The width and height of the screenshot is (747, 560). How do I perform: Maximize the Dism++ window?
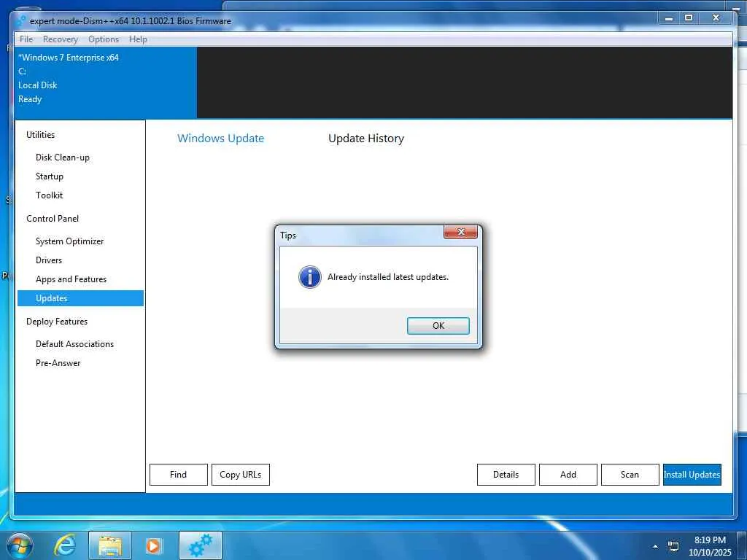pos(689,18)
